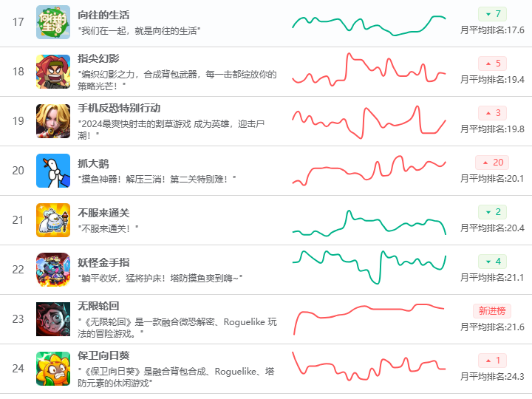532x399 pixels.
Task: Select the 手机反恐特别行动 game icon
Action: tap(53, 121)
